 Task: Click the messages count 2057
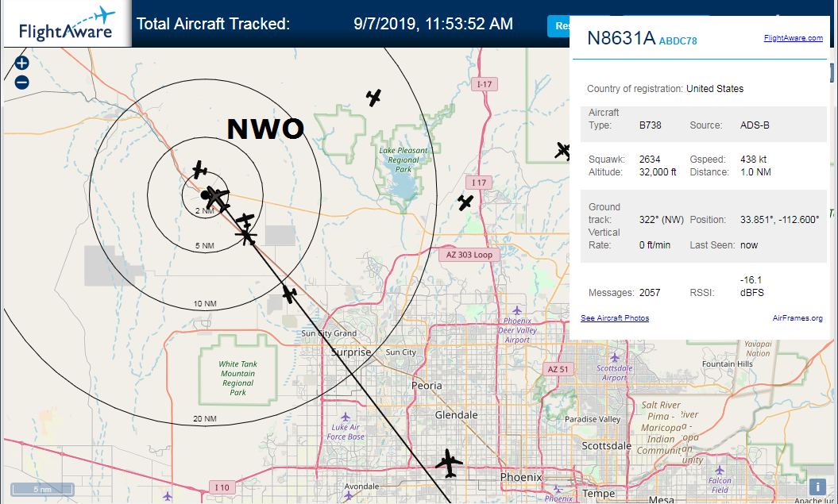650,293
